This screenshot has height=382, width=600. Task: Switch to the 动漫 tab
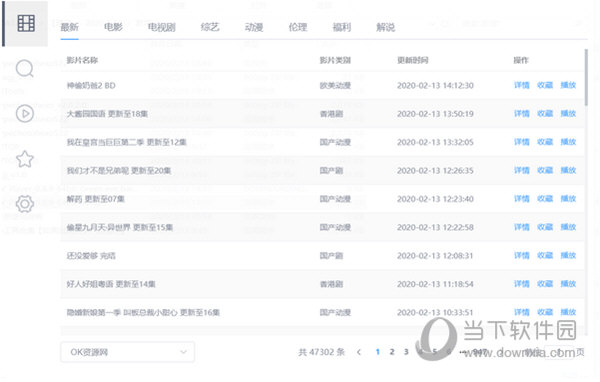pyautogui.click(x=254, y=27)
